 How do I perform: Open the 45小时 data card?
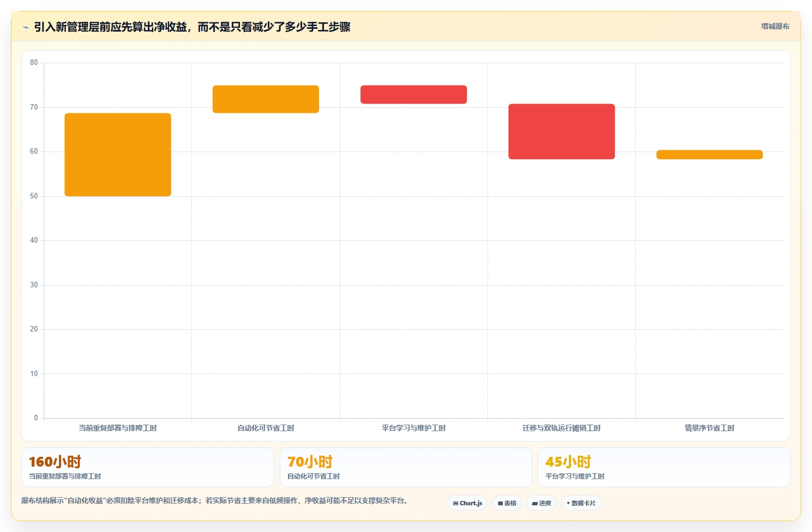(664, 467)
